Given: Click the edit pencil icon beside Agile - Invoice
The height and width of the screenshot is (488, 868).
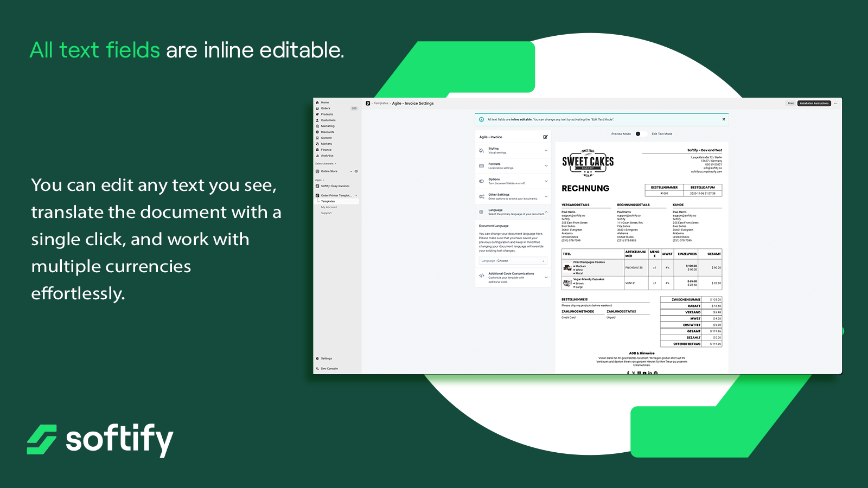Looking at the screenshot, I should [x=545, y=137].
